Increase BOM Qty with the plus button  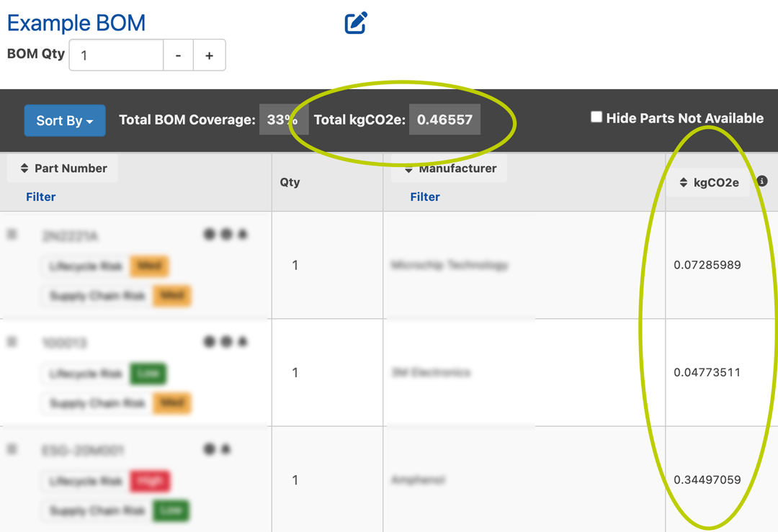click(209, 55)
